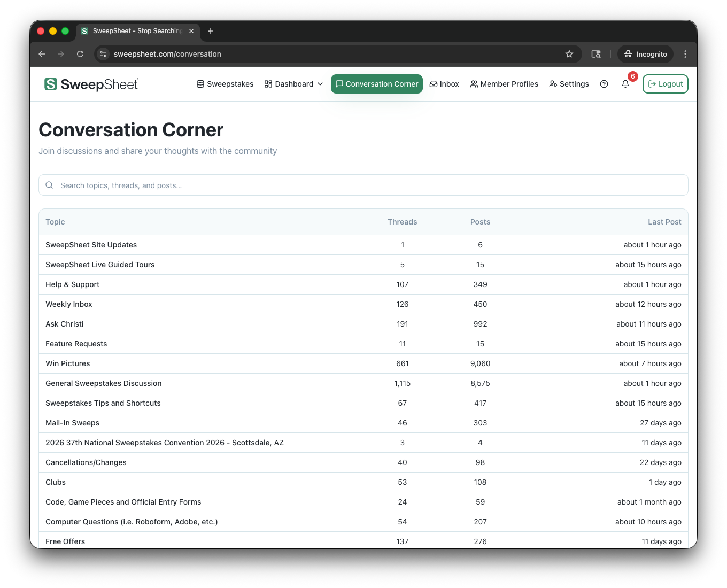View site information icon in address bar

point(104,54)
